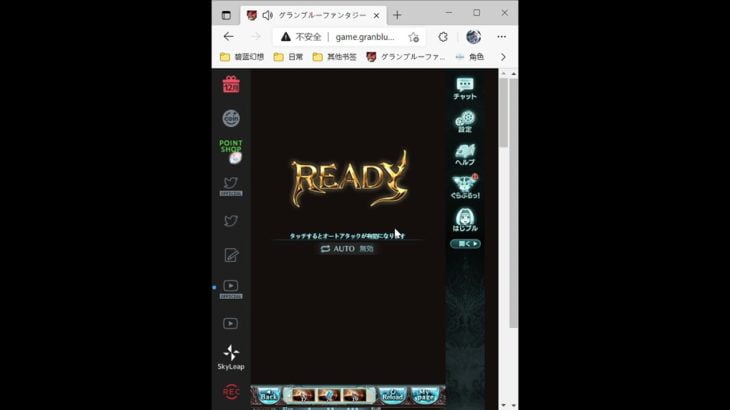The height and width of the screenshot is (410, 730).
Task: Click the game's Back button
Action: coord(269,396)
